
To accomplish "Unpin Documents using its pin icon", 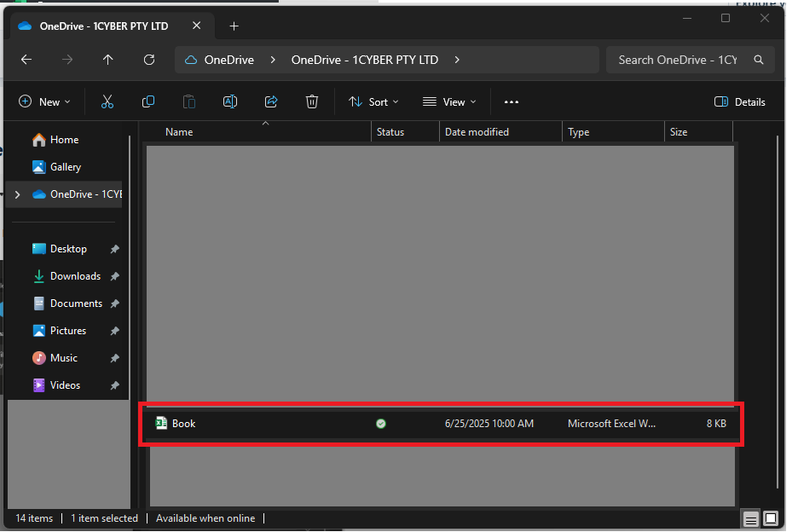I will (x=114, y=304).
